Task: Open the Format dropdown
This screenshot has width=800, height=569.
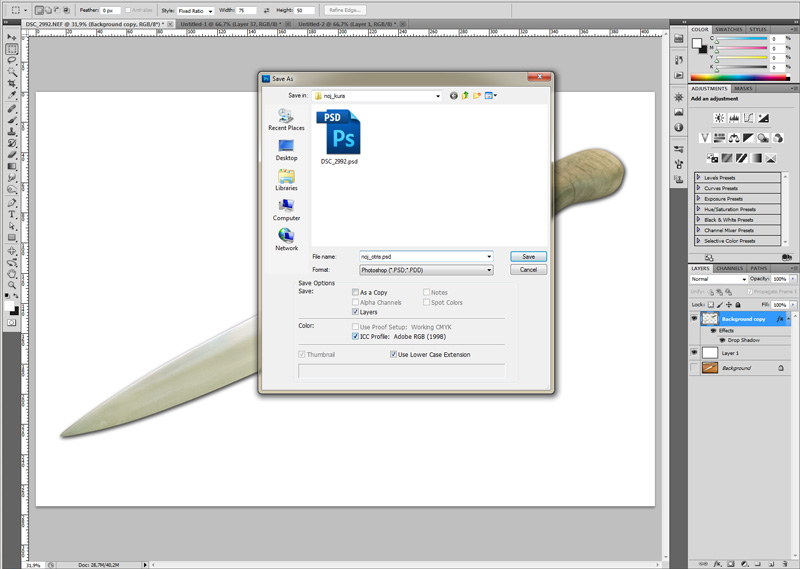Action: click(x=489, y=270)
